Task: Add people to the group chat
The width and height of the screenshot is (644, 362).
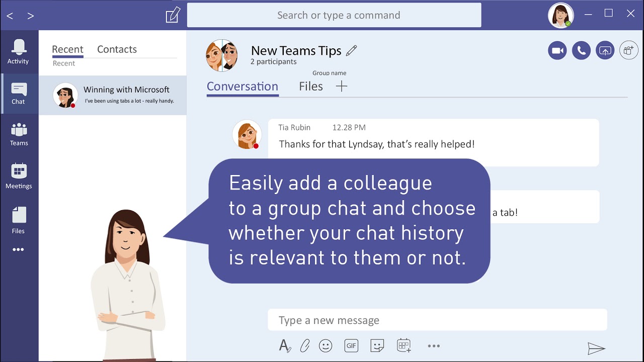Action: click(629, 51)
